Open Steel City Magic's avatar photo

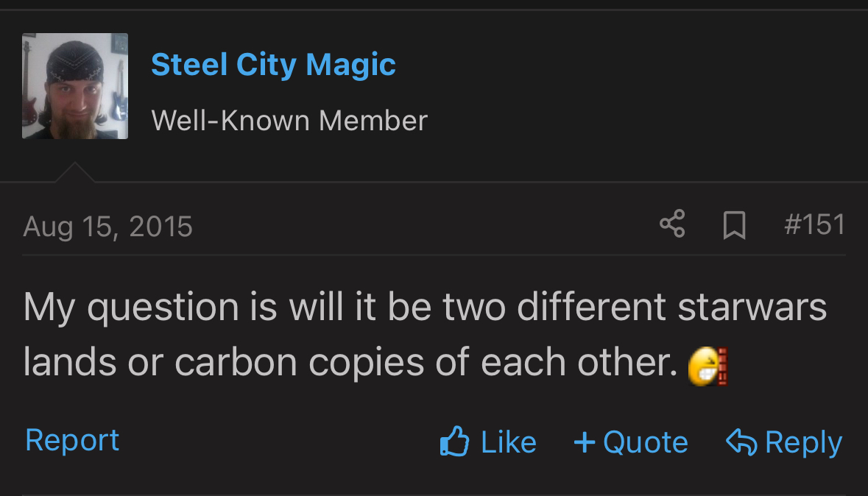tap(75, 86)
